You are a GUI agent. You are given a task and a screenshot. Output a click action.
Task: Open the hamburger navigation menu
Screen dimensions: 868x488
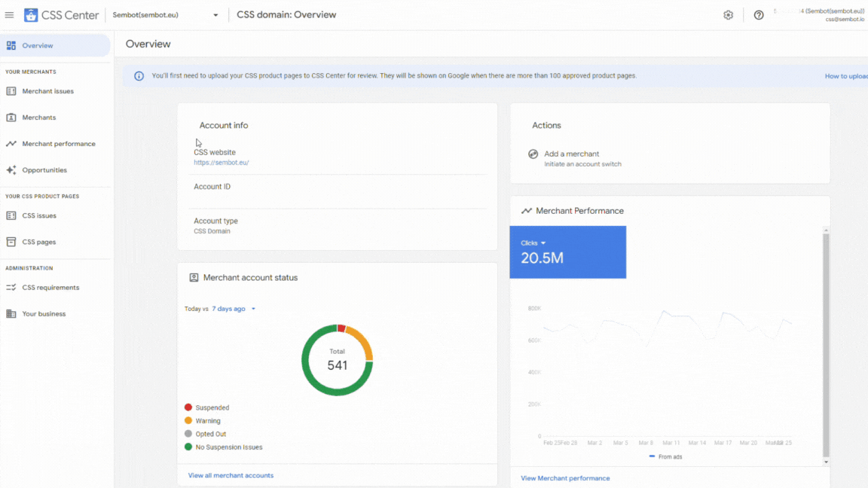9,15
